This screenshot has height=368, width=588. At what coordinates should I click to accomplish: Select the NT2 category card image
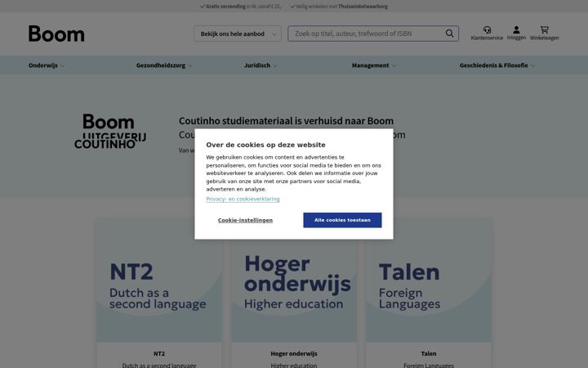(x=159, y=280)
